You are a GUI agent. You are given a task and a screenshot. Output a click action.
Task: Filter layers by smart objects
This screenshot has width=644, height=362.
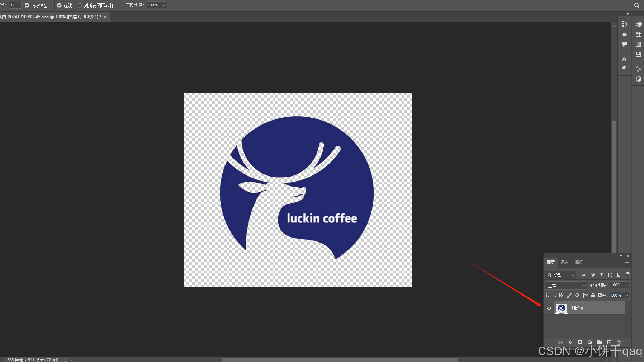click(619, 275)
